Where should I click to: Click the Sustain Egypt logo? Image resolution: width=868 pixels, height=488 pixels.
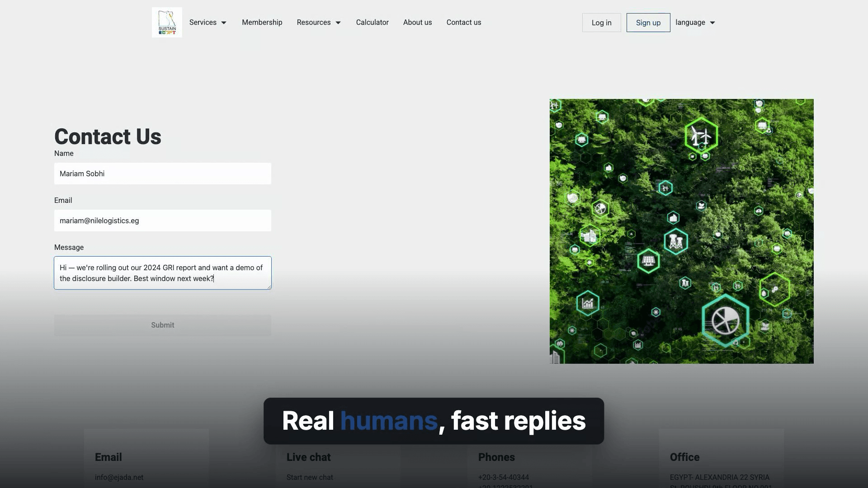click(167, 22)
